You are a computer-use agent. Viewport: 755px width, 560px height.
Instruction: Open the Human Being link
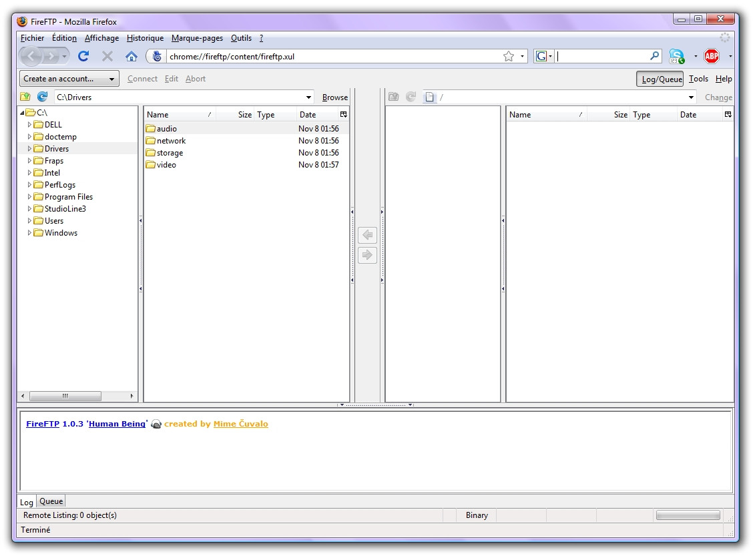[x=117, y=424]
